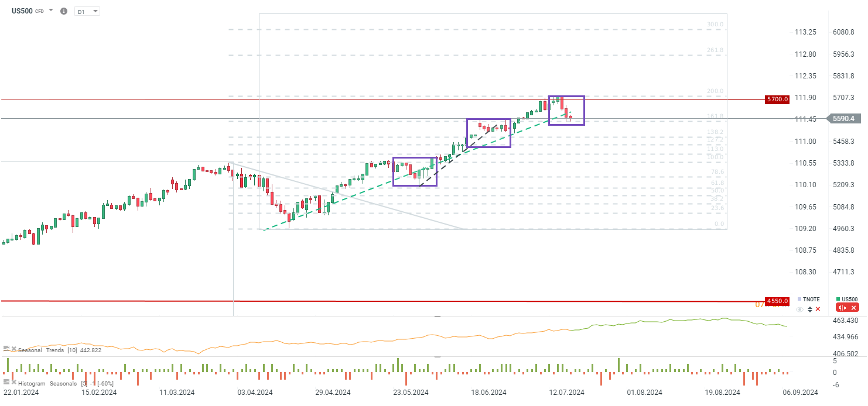The width and height of the screenshot is (868, 406).
Task: Click the 113.25 TNOTE axis value
Action: [806, 32]
